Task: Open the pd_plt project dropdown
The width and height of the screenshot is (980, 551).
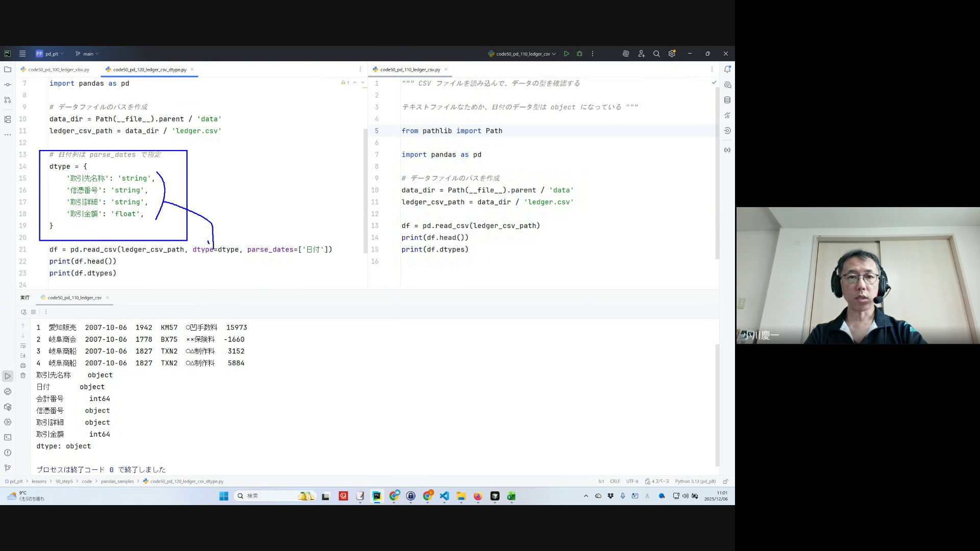Action: click(x=50, y=54)
